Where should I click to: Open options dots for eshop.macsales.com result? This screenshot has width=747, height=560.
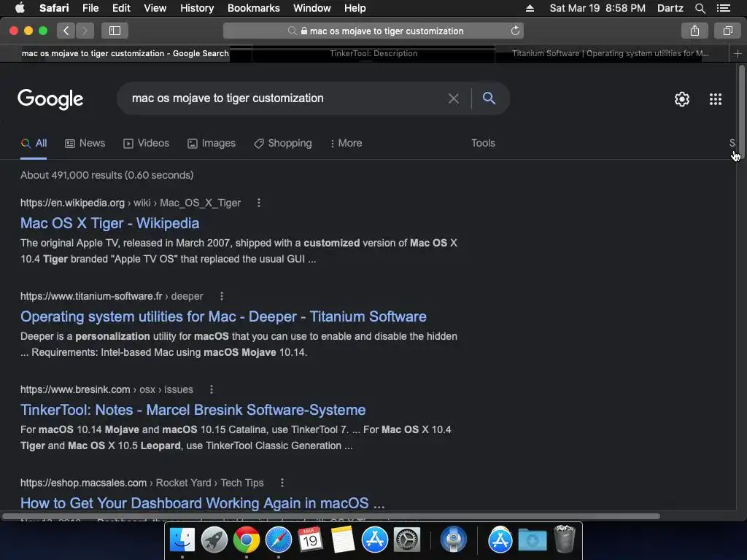coord(282,483)
